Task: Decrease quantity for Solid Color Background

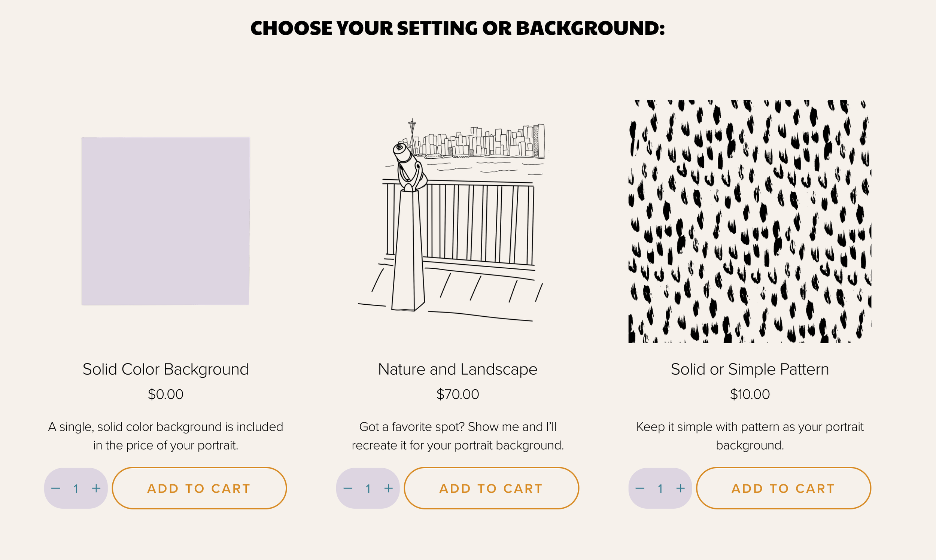Action: coord(55,488)
